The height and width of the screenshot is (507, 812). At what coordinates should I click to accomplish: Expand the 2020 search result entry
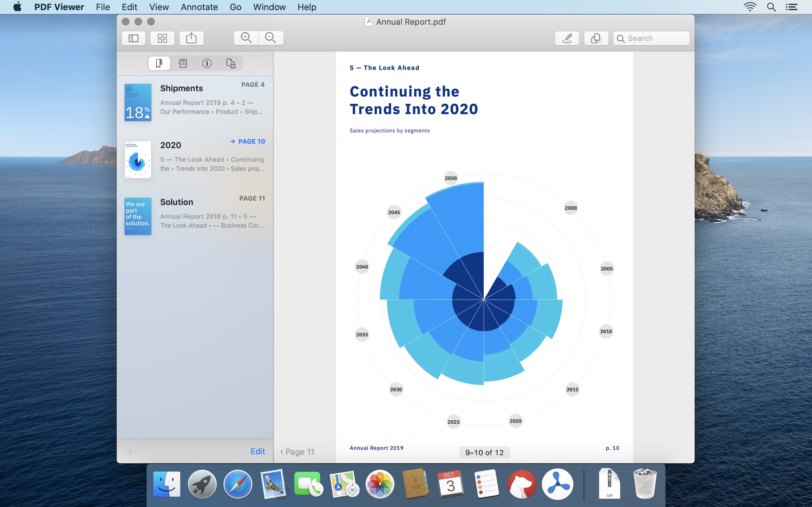pyautogui.click(x=232, y=141)
